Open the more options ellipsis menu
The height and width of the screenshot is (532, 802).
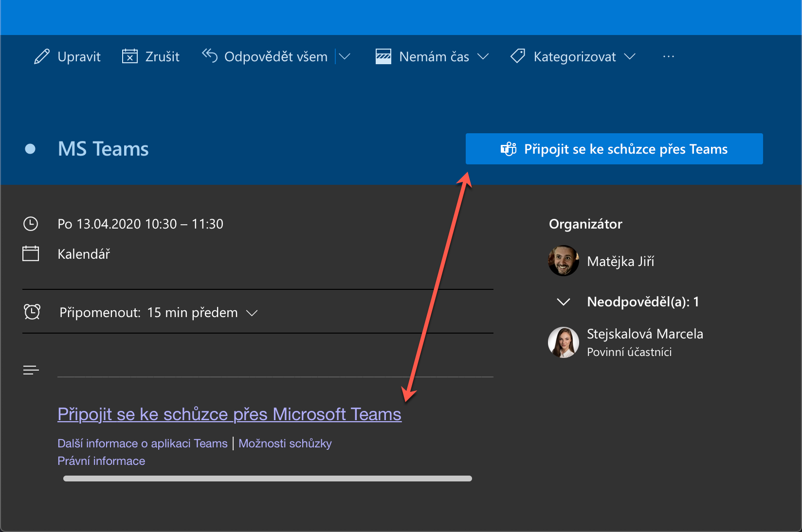point(669,57)
